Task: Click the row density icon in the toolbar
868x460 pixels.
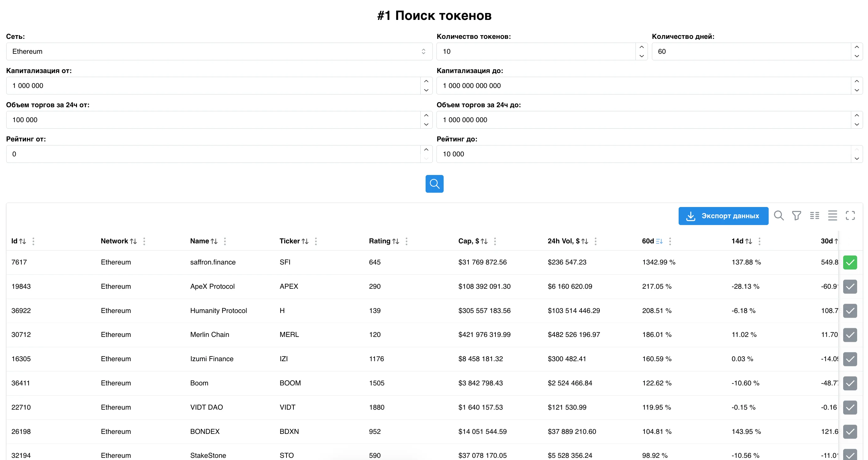Action: pos(833,215)
